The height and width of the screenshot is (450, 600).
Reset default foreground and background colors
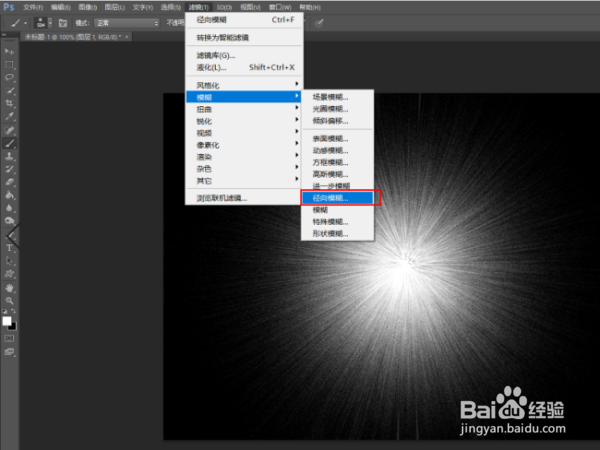4,311
